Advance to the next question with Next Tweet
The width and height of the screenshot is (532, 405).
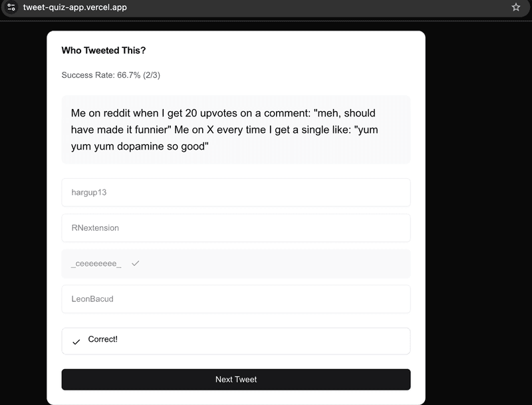click(x=235, y=379)
